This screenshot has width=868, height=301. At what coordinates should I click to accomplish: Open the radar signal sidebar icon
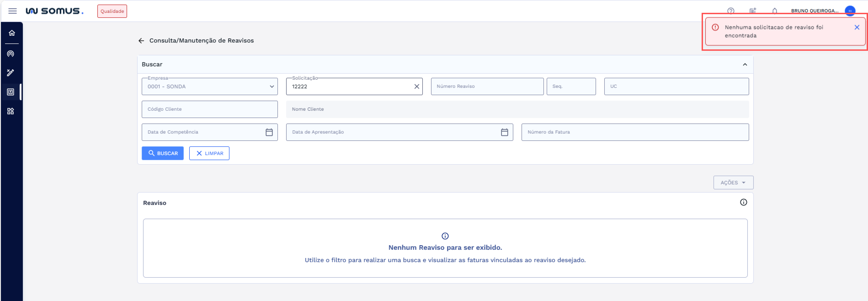click(11, 54)
